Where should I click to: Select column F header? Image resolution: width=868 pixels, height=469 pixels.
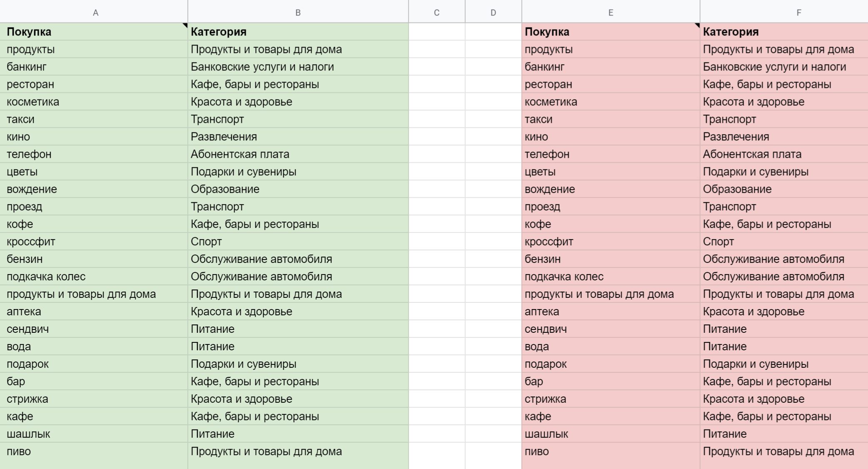(784, 12)
